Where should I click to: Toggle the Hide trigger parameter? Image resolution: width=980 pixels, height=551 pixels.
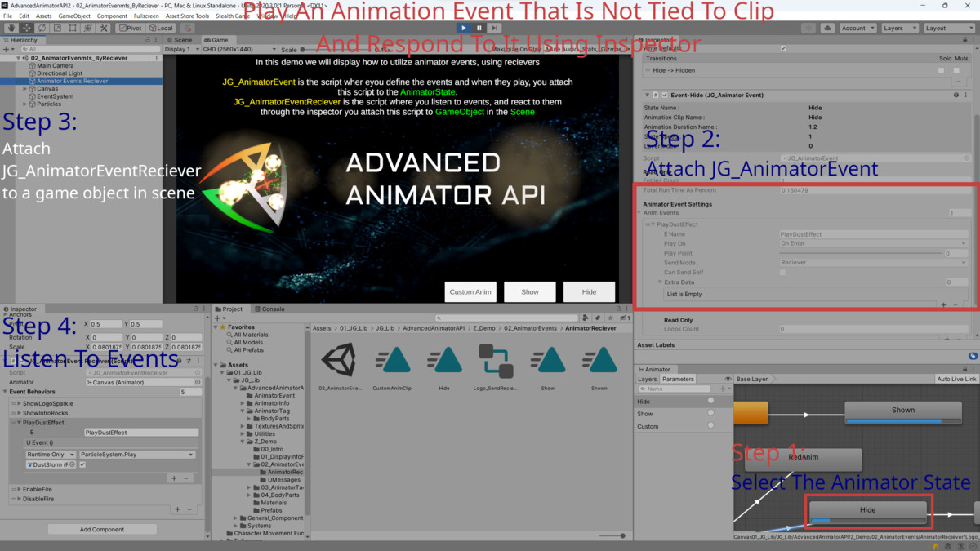click(x=710, y=402)
